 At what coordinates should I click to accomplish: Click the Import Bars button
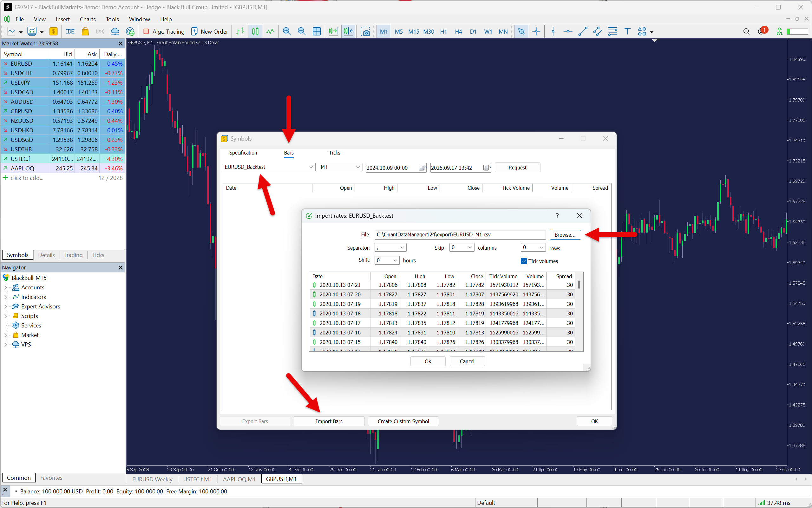[x=329, y=421]
